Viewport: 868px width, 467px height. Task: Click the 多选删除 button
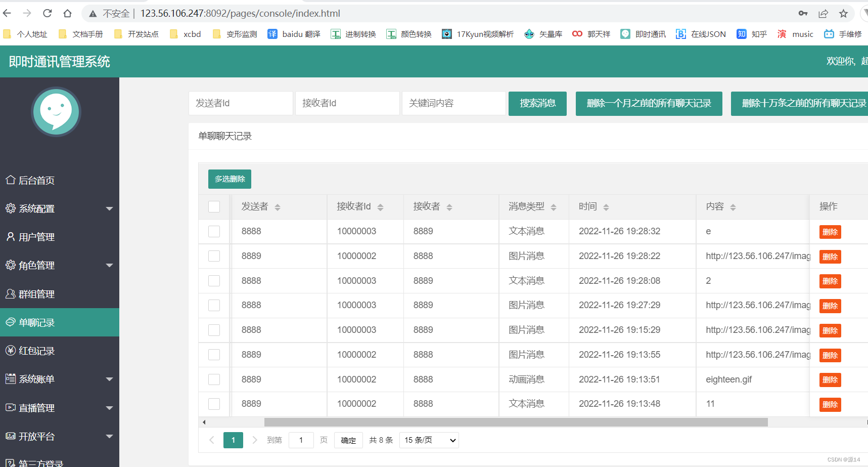pos(230,179)
